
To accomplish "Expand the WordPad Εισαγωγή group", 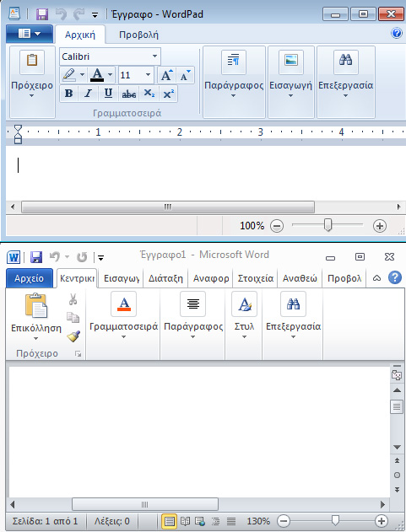I will [x=291, y=82].
